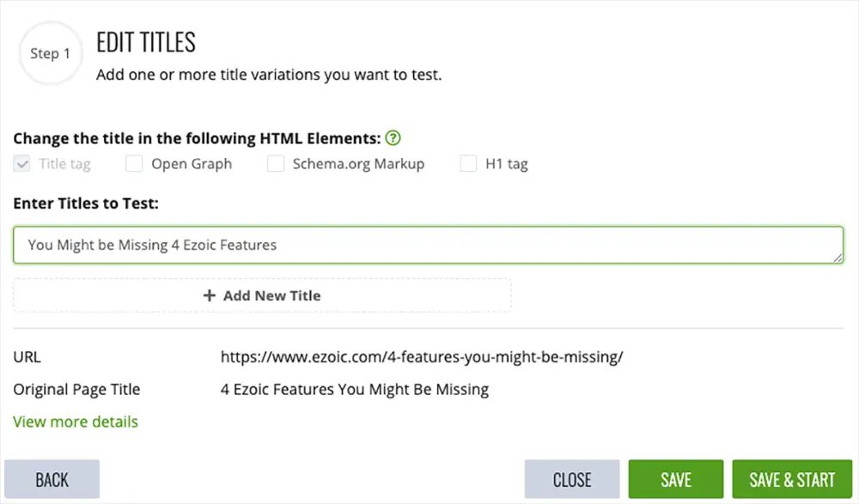The height and width of the screenshot is (504, 859).
Task: Open the View more details link
Action: coord(76,422)
